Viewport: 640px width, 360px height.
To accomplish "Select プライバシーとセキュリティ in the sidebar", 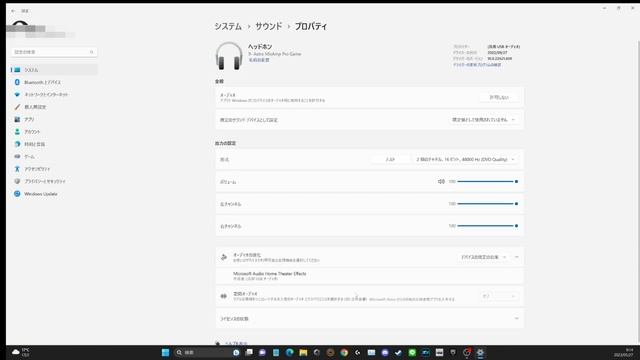I will coord(54,181).
